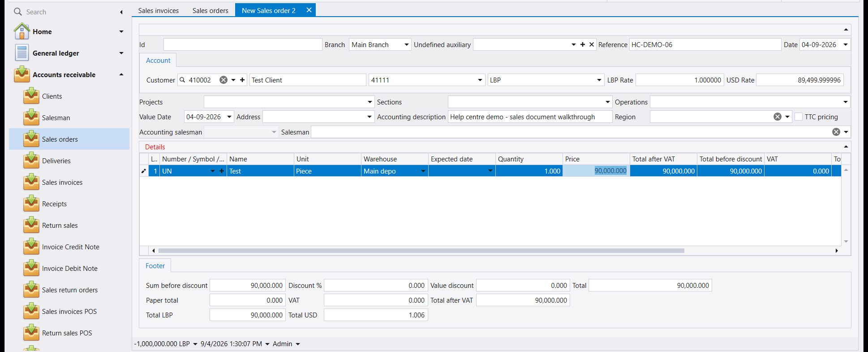Open the Salesman list icon
The image size is (868, 352).
pos(31,117)
